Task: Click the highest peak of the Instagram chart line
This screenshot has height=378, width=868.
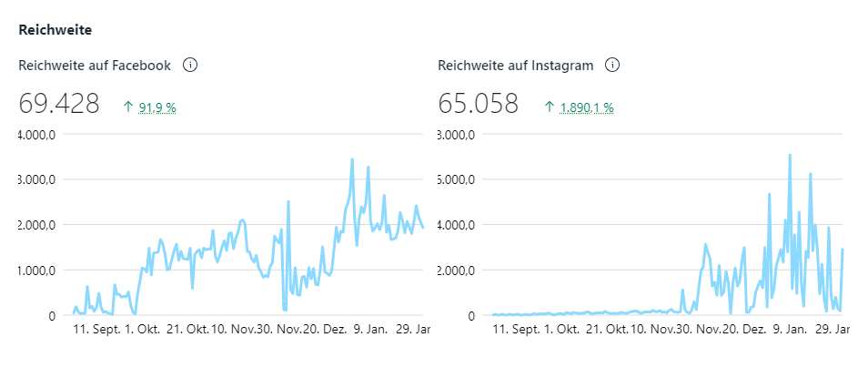Action: (790, 155)
